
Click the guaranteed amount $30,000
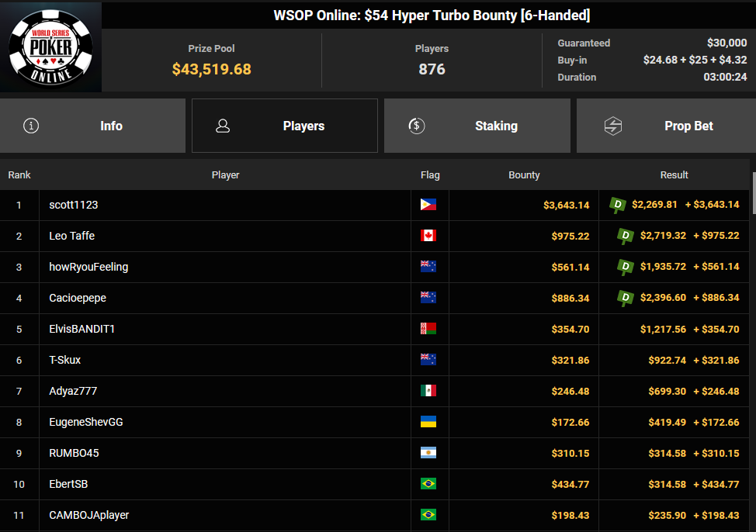[727, 43]
